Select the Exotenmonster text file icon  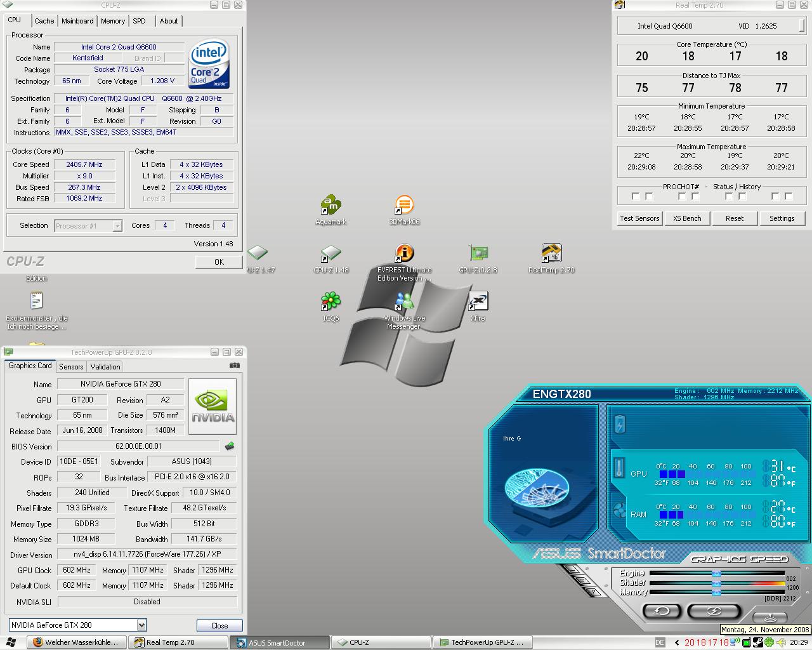(x=36, y=310)
